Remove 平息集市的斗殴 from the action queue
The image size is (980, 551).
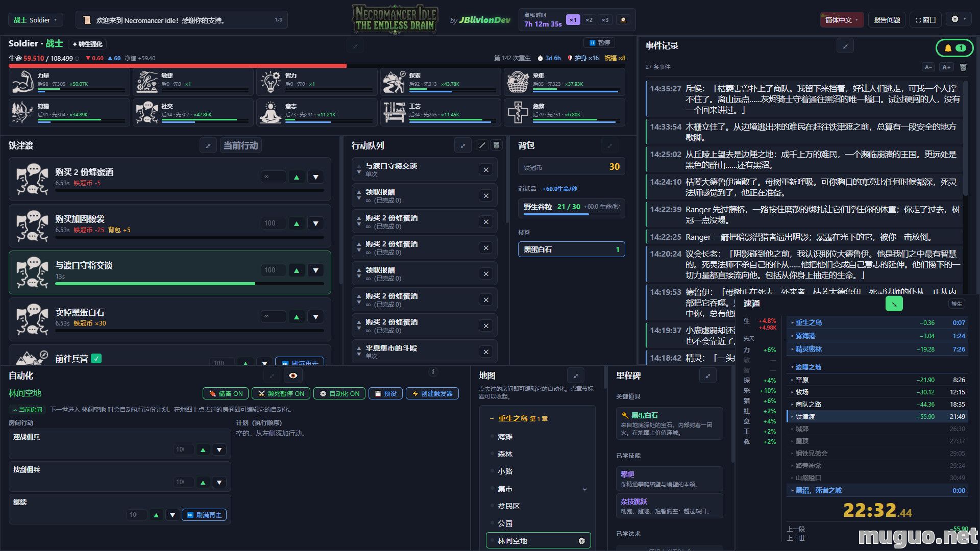point(486,352)
